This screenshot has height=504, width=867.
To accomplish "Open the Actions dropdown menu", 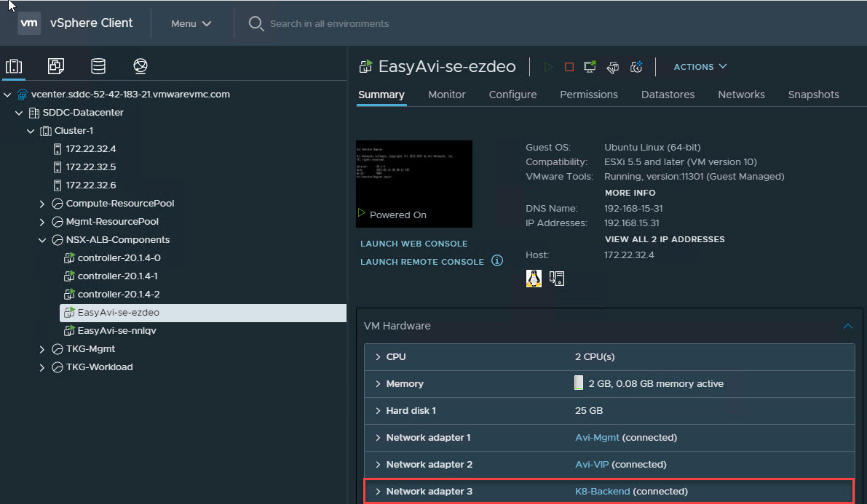I will (700, 67).
